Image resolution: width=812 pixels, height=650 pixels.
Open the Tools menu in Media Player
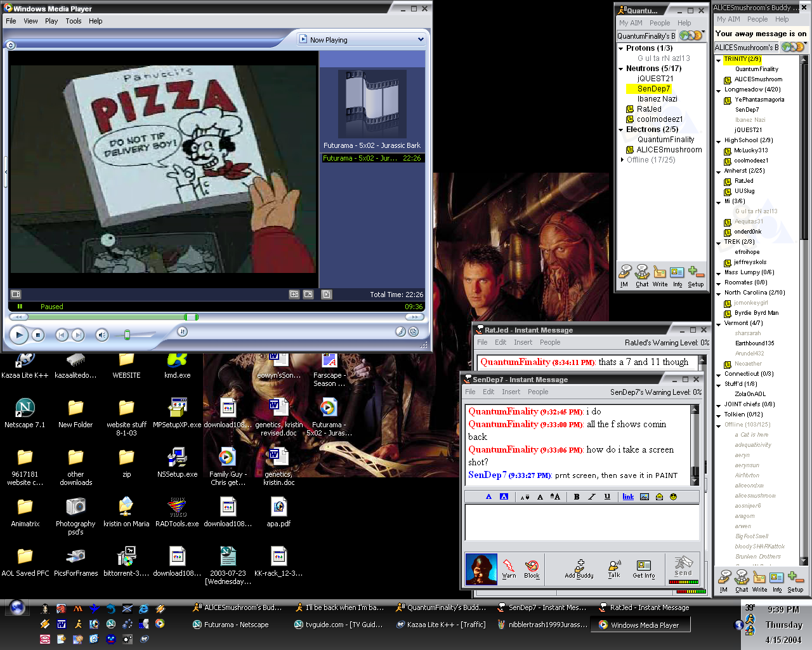pyautogui.click(x=74, y=21)
